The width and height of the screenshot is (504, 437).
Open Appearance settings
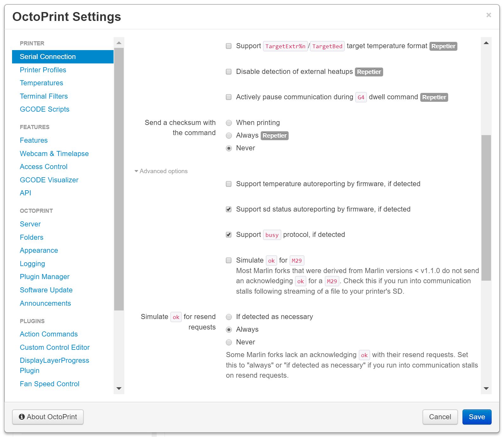coord(39,251)
